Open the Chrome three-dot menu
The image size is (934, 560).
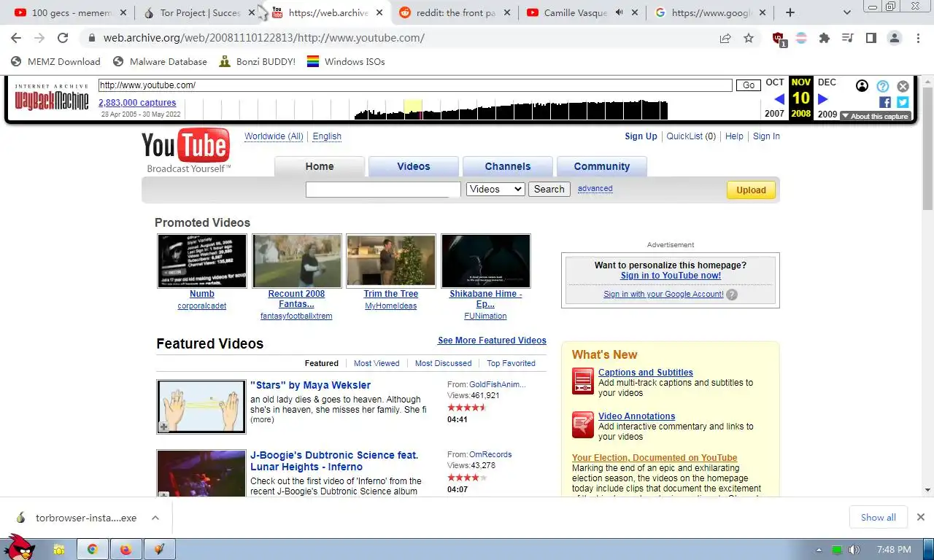(918, 38)
